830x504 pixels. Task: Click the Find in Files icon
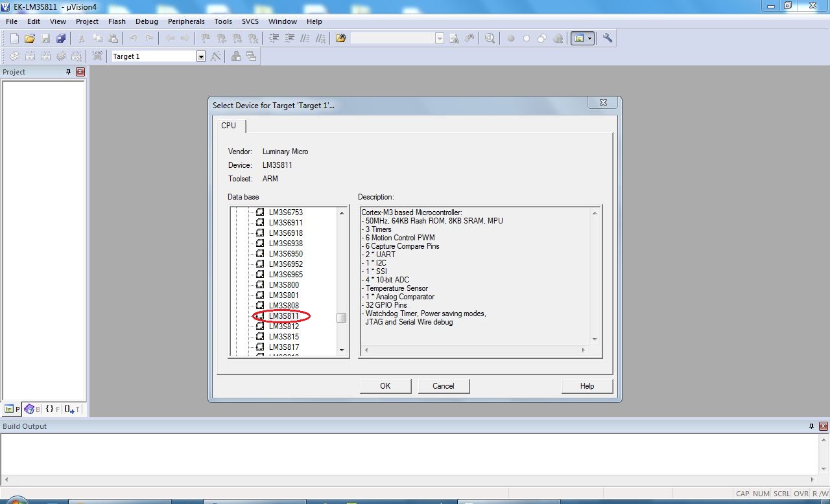(341, 39)
